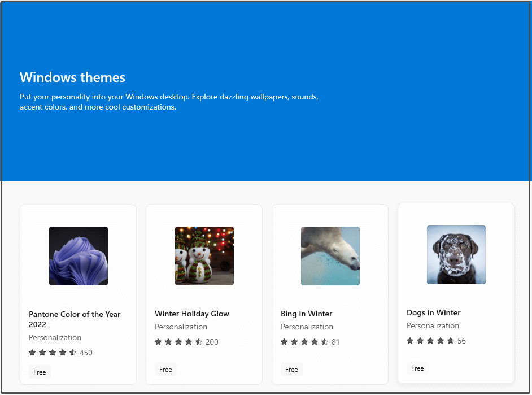Open the Winter Holiday Glow title link
Viewport: 532px width, 395px height.
(192, 314)
